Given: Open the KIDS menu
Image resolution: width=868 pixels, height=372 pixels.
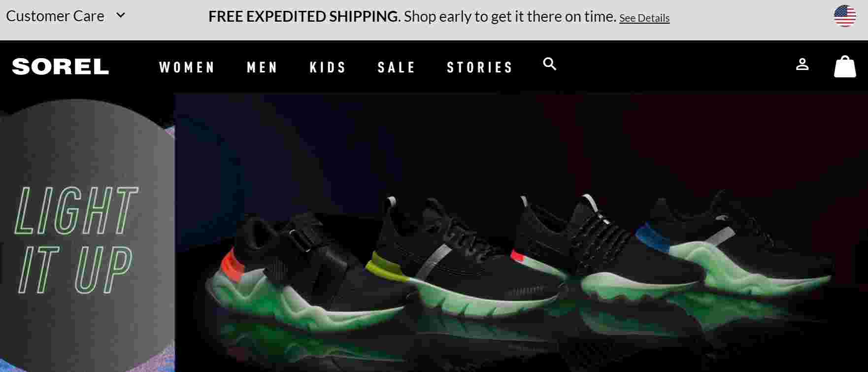Looking at the screenshot, I should coord(328,67).
